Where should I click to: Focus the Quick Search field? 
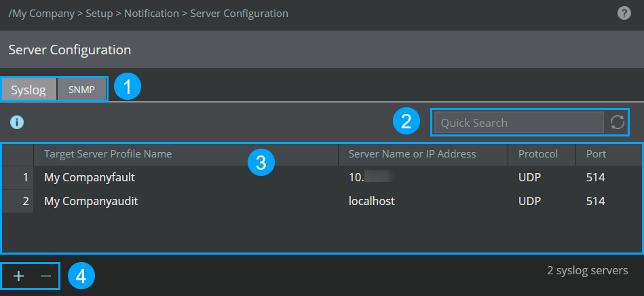(519, 122)
